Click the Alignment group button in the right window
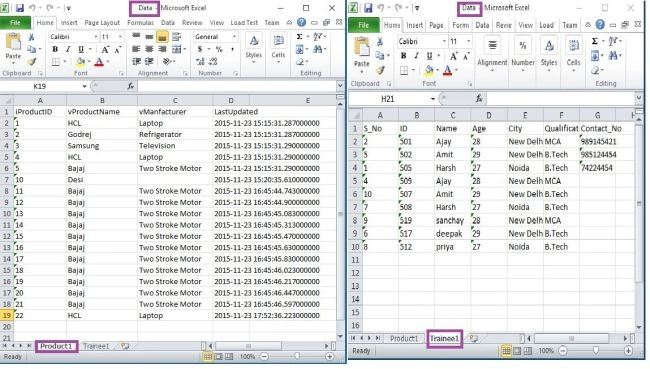The image size is (650, 369). click(x=492, y=52)
